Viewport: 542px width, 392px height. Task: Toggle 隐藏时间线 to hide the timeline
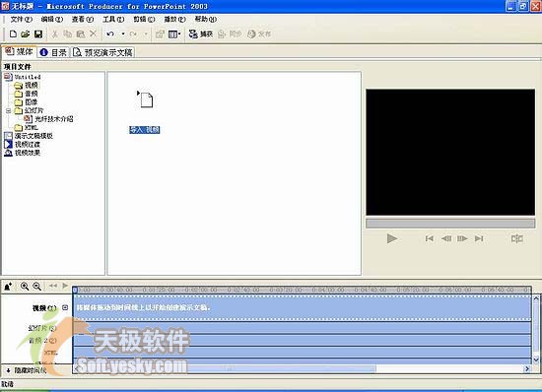27,370
